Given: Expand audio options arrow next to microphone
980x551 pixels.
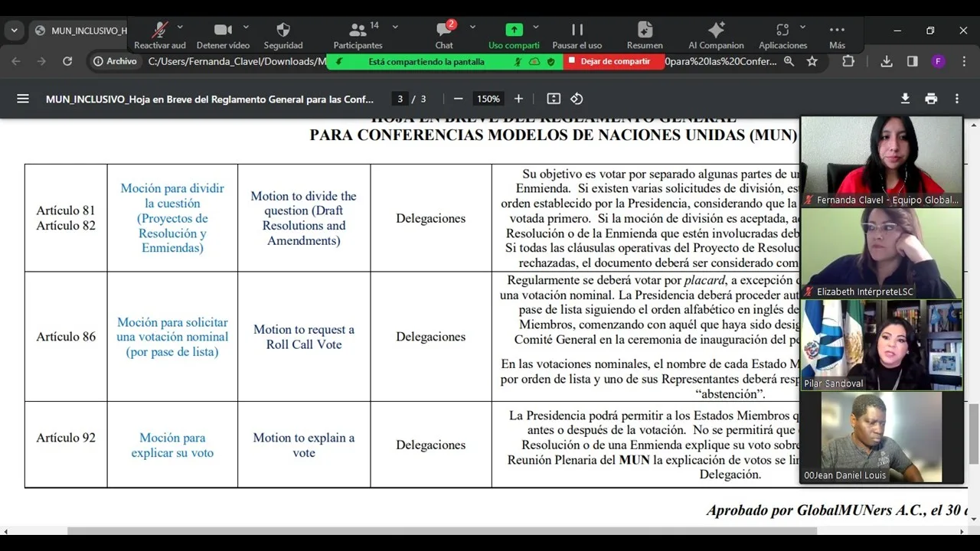Looking at the screenshot, I should point(180,27).
